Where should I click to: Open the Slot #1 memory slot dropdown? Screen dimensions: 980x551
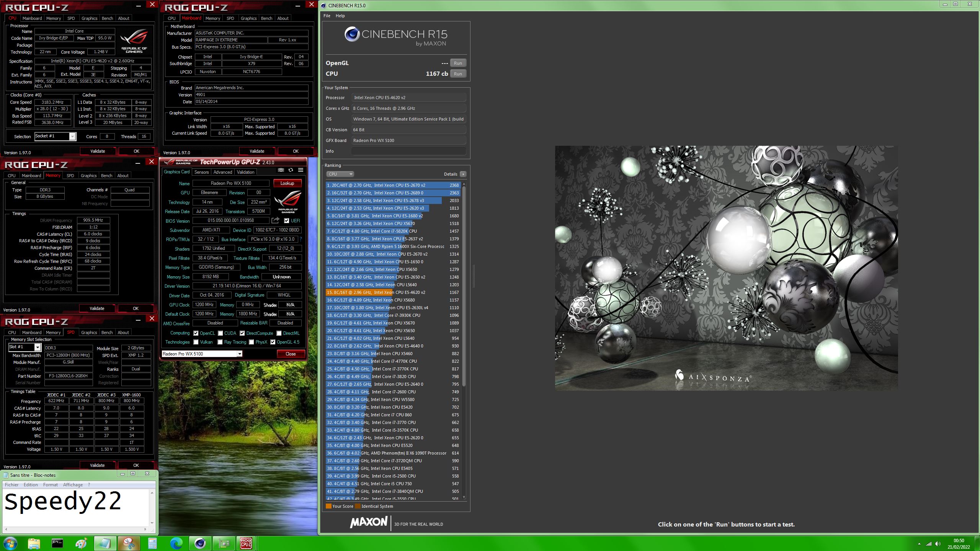click(24, 347)
